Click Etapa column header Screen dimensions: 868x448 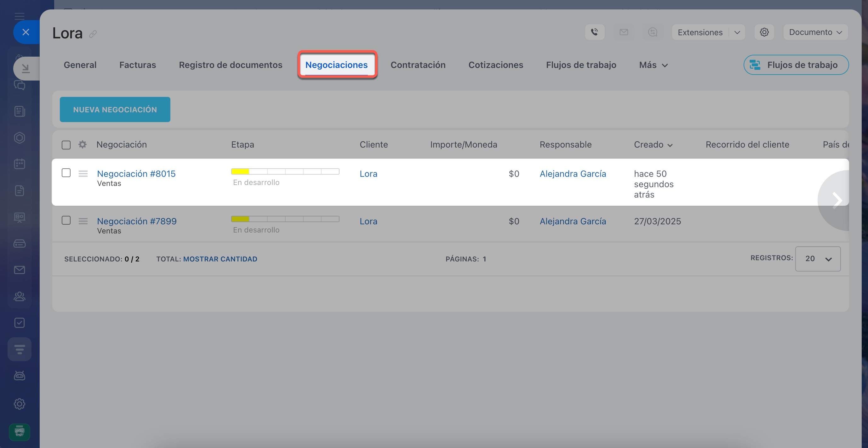pos(243,144)
